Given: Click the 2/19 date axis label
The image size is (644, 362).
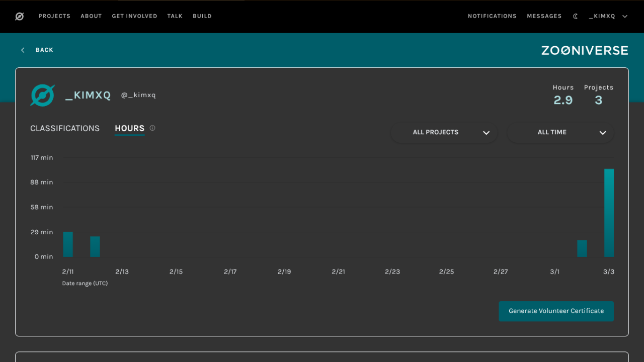Looking at the screenshot, I should [284, 272].
